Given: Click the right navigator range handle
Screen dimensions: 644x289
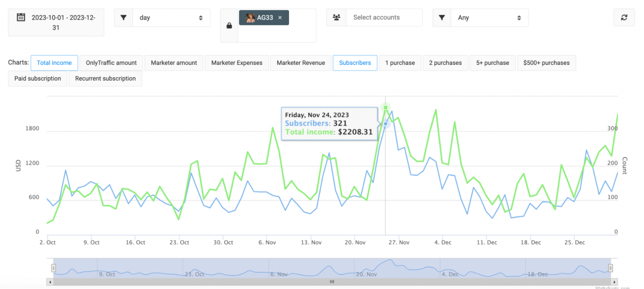Looking at the screenshot, I should tap(611, 268).
